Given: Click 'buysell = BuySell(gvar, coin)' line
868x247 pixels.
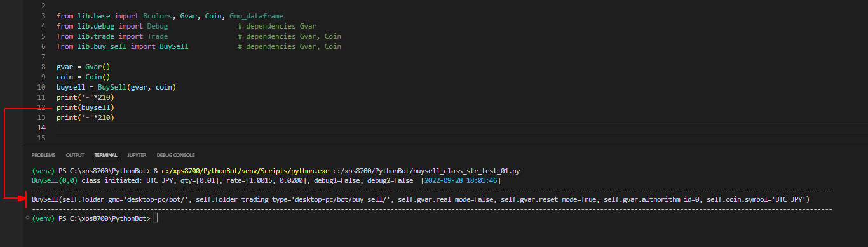Looking at the screenshot, I should (116, 87).
